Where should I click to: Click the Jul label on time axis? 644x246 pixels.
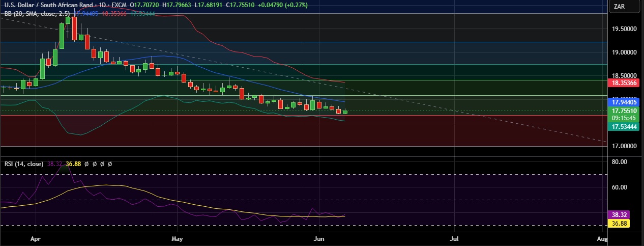pos(455,238)
